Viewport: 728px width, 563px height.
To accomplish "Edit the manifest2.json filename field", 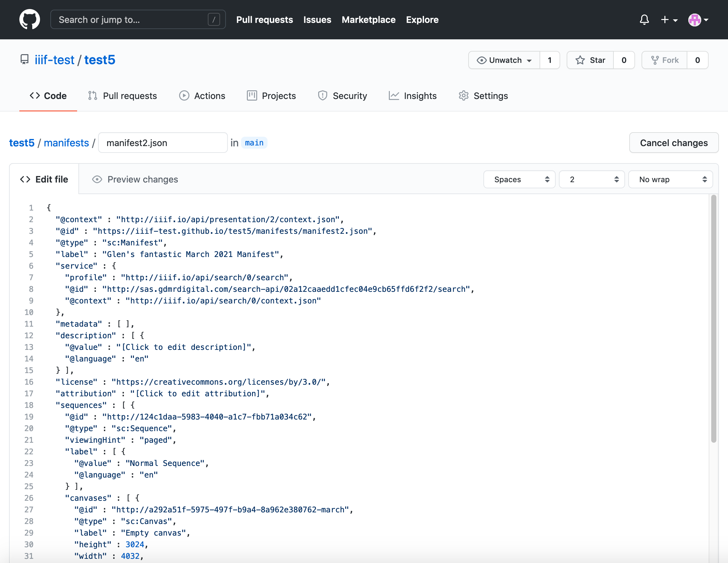I will click(x=163, y=143).
